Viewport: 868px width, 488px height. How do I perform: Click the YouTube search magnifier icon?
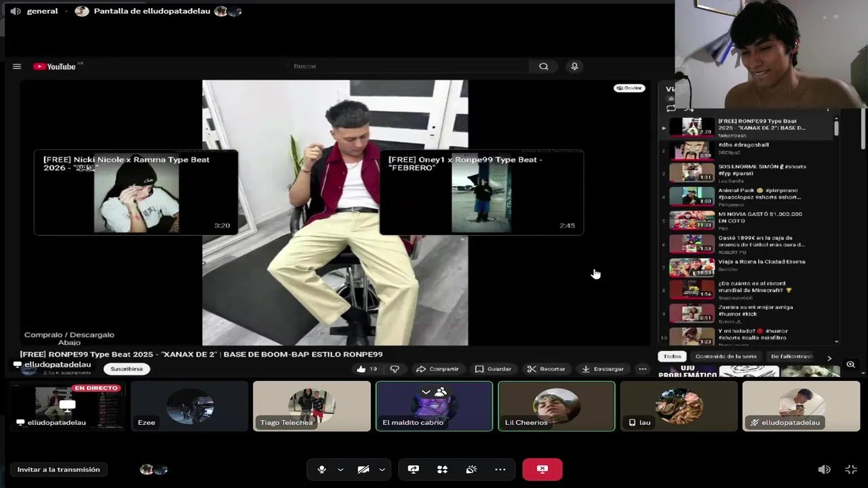543,66
